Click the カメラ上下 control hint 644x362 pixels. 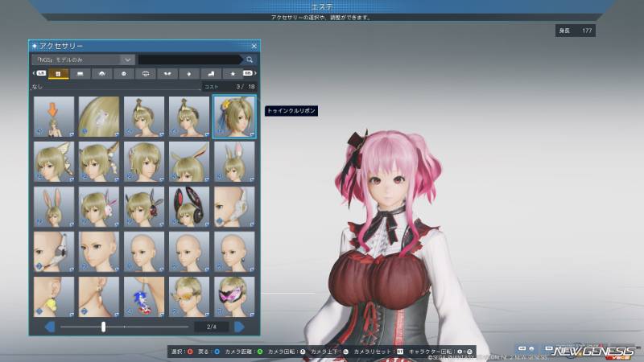[x=329, y=352]
